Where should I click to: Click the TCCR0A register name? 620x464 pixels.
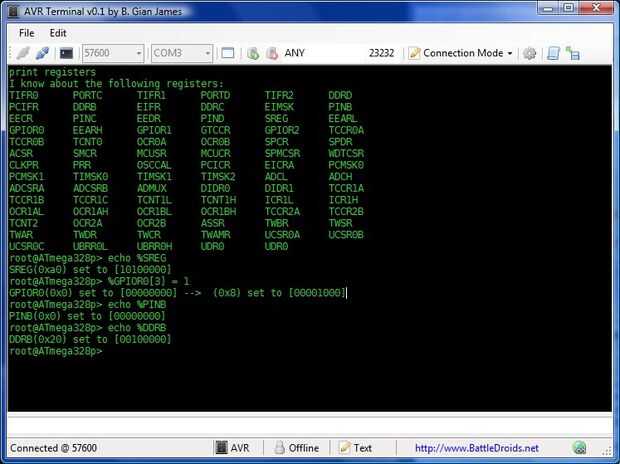(x=346, y=130)
